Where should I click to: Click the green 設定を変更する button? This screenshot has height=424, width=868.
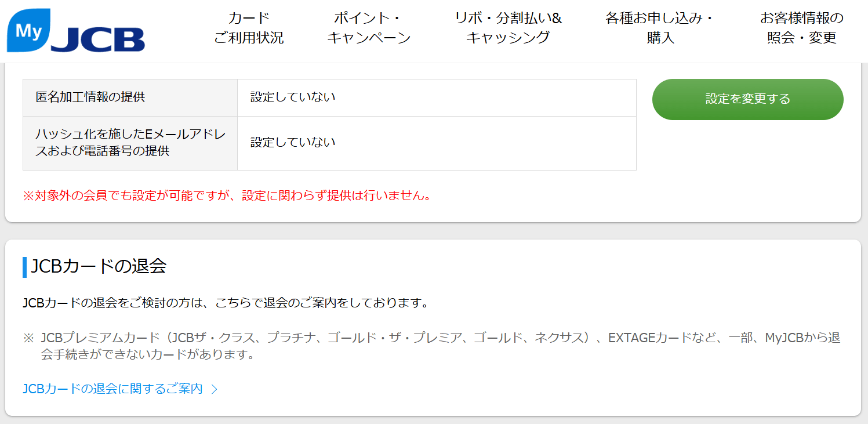click(x=748, y=99)
